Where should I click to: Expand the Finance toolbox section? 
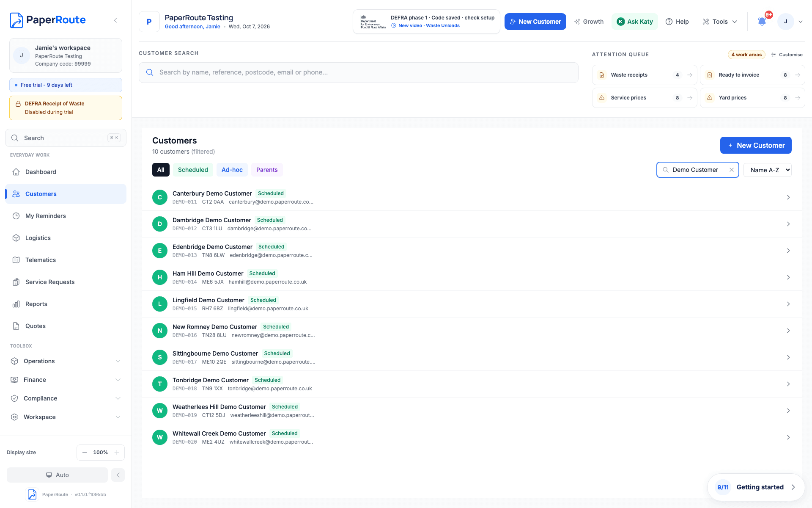pyautogui.click(x=66, y=380)
